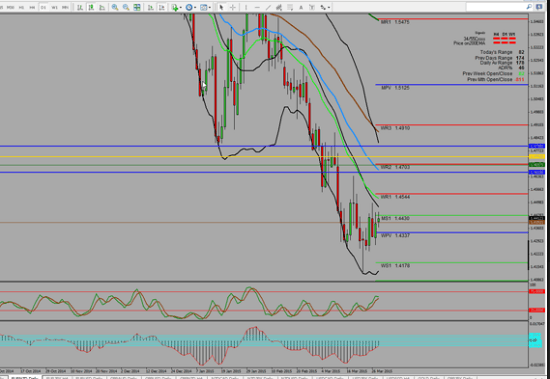This screenshot has width=550, height=379.
Task: Click the Zoom In magnifier icon
Action: point(115,7)
